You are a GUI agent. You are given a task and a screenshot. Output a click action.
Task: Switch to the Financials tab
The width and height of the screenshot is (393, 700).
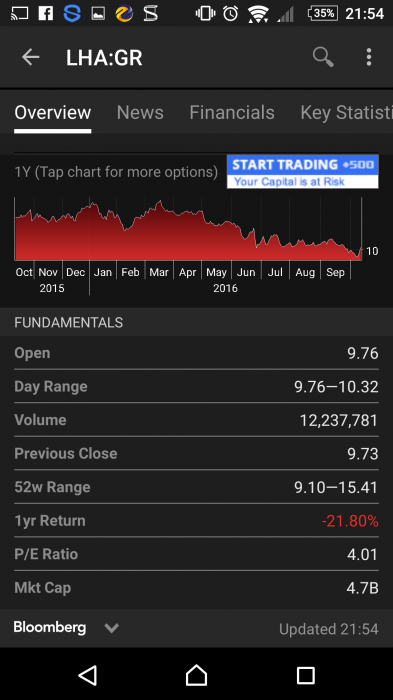tap(232, 112)
